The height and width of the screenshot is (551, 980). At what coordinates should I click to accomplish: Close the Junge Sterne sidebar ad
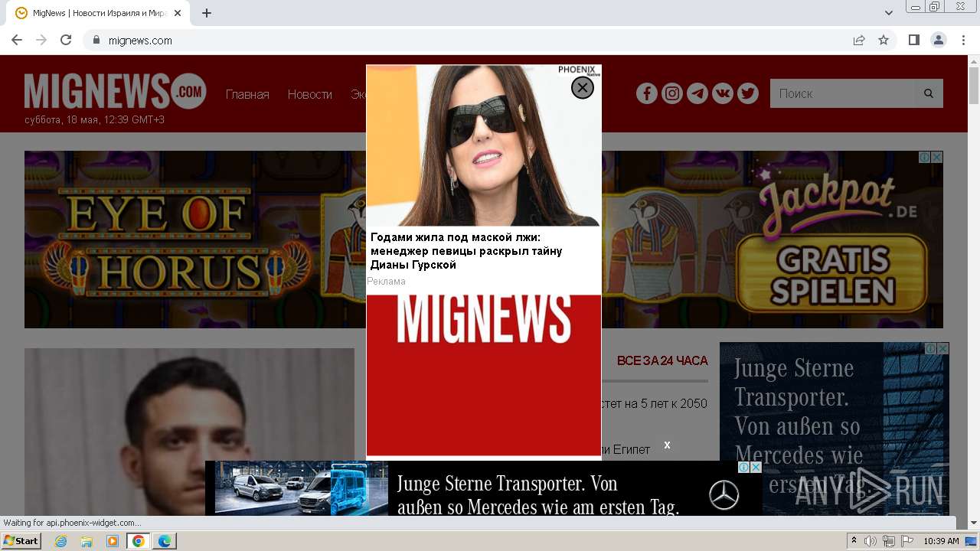pos(943,348)
